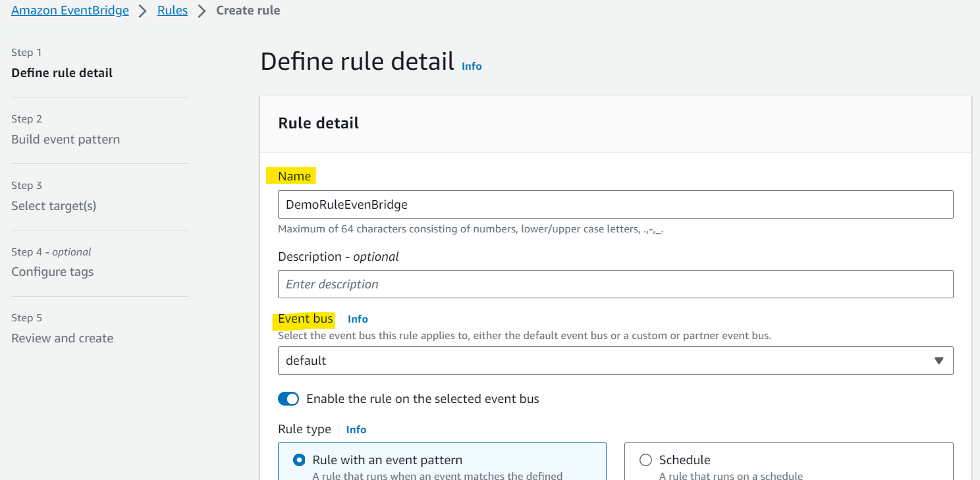Click the Description - optional field label
Image resolution: width=980 pixels, height=480 pixels.
click(339, 257)
